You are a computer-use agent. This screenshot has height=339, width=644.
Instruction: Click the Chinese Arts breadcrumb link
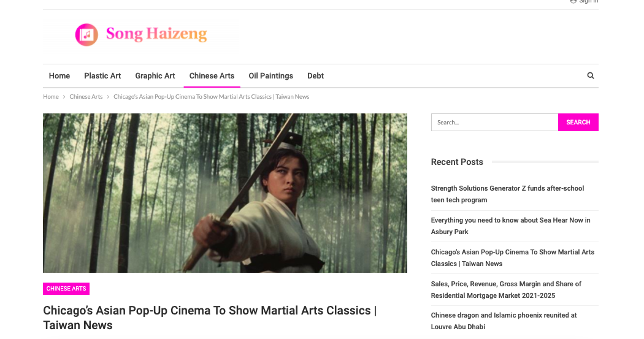[x=86, y=97]
